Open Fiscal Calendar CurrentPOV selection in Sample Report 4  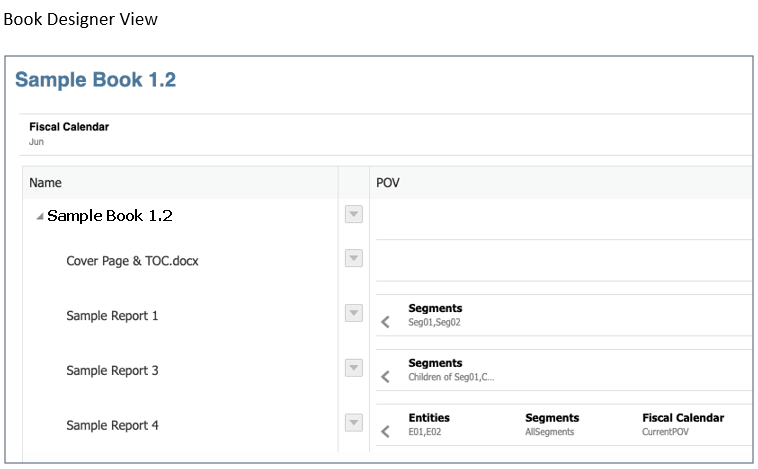[682, 425]
